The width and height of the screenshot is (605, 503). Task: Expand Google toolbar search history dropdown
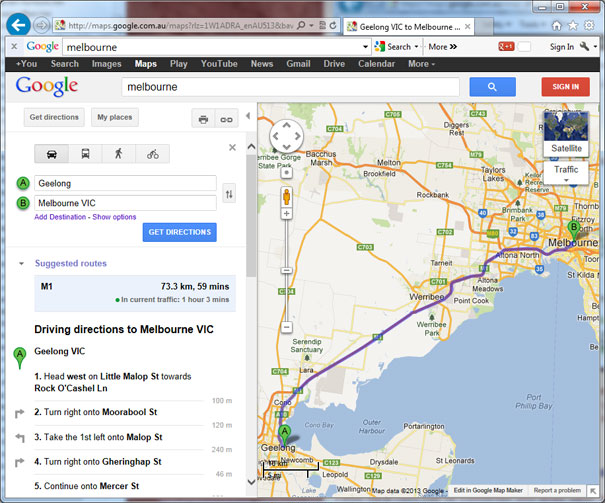click(365, 47)
